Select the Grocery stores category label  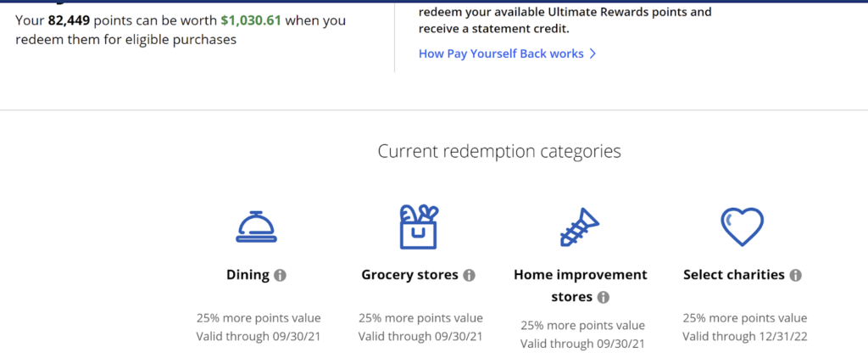[409, 275]
